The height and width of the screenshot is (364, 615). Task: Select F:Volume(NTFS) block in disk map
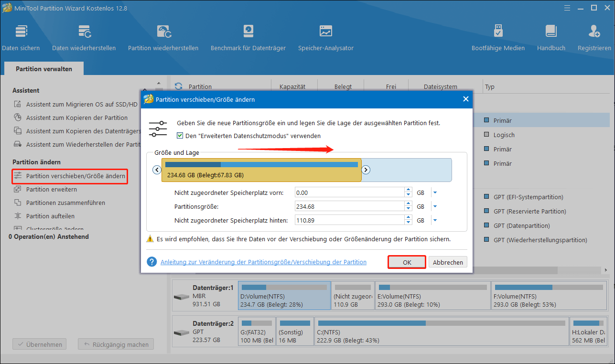coord(550,295)
